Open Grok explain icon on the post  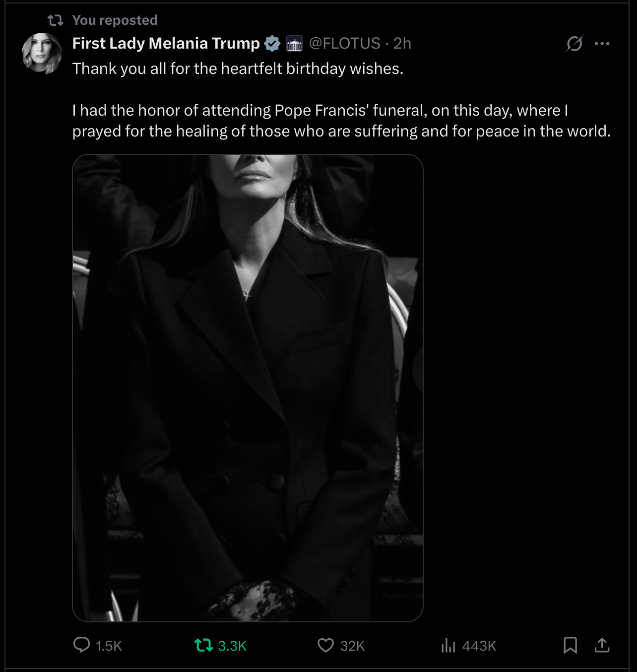[x=574, y=44]
